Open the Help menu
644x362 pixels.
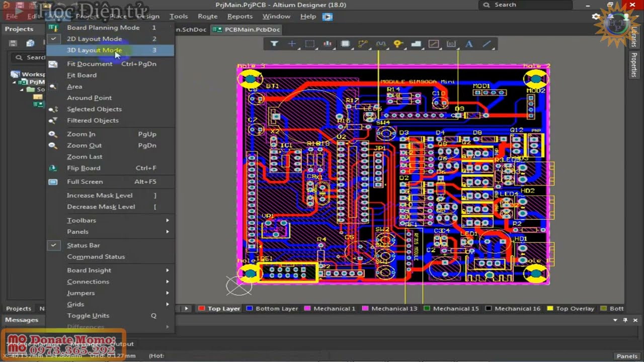coord(308,16)
